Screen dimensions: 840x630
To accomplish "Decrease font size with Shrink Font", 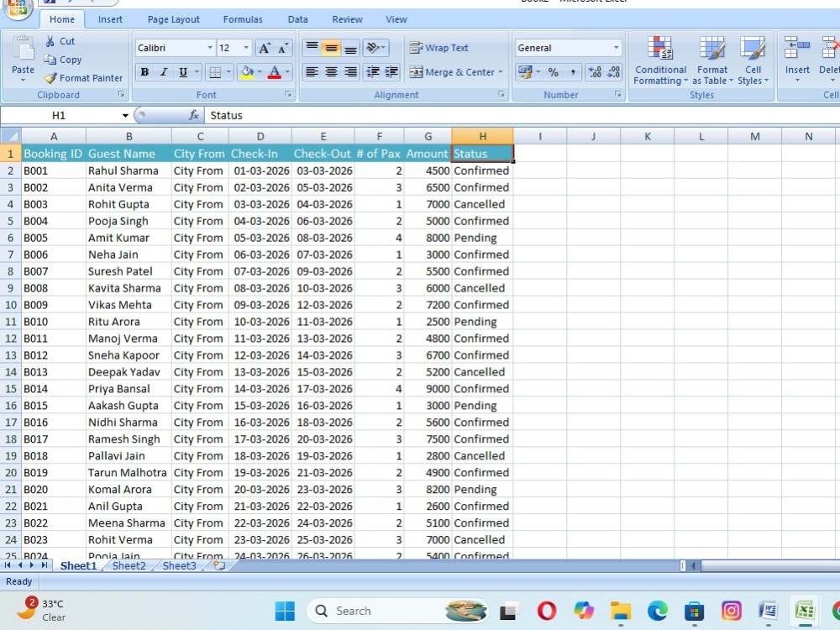I will click(283, 48).
